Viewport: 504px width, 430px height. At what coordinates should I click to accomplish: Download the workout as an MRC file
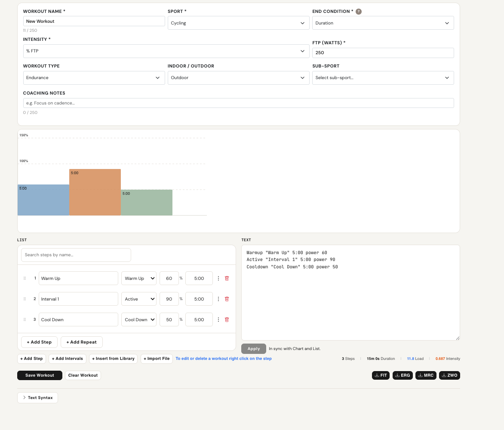pyautogui.click(x=426, y=375)
